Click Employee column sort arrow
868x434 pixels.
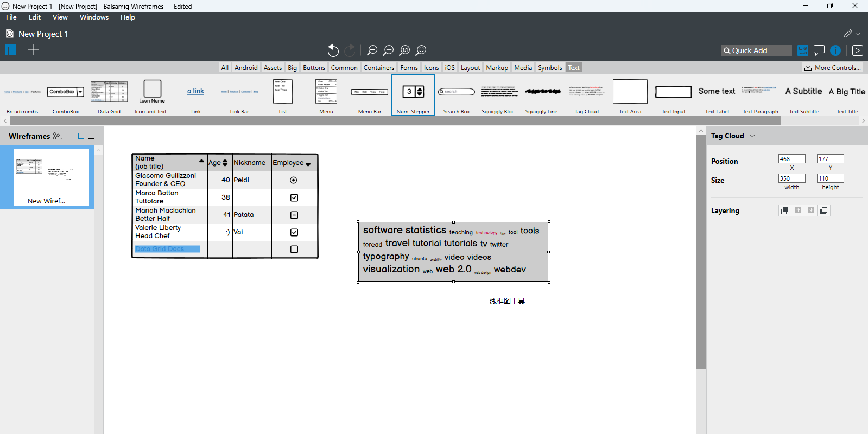(x=308, y=164)
